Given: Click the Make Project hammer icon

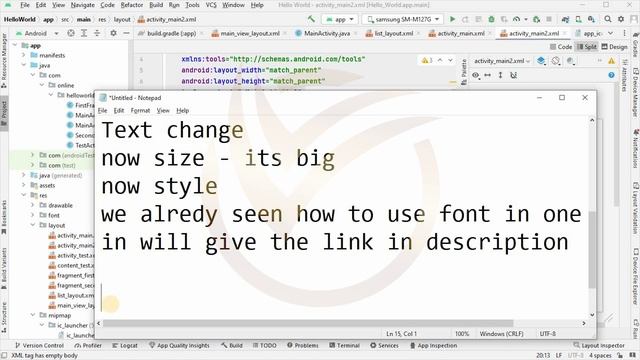Looking at the screenshot, I should click(311, 19).
